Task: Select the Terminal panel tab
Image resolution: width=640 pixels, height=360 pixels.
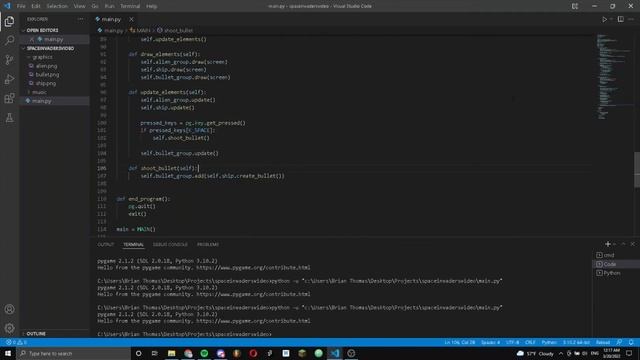Action: (133, 244)
